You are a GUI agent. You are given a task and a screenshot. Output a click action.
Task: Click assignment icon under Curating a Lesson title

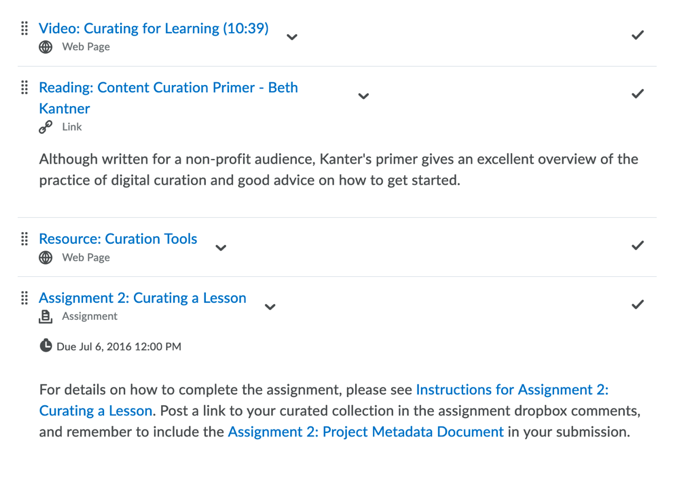click(x=45, y=316)
